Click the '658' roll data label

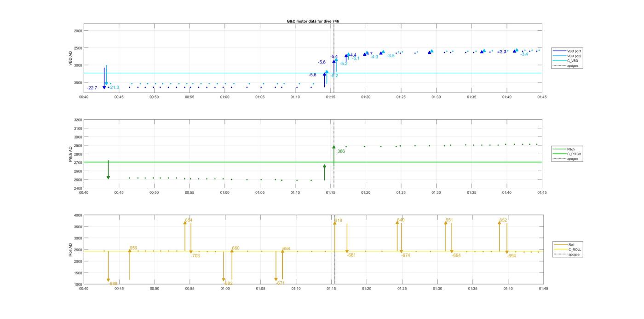(286, 249)
